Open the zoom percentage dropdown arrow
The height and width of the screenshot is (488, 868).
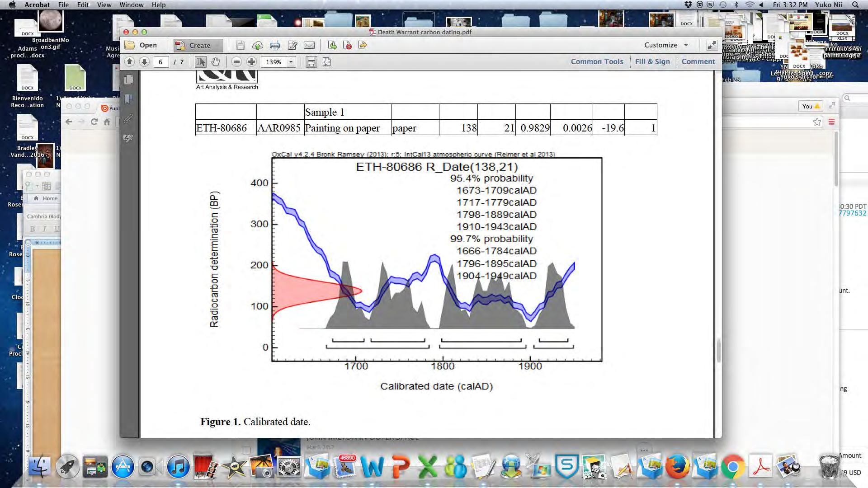pos(291,62)
